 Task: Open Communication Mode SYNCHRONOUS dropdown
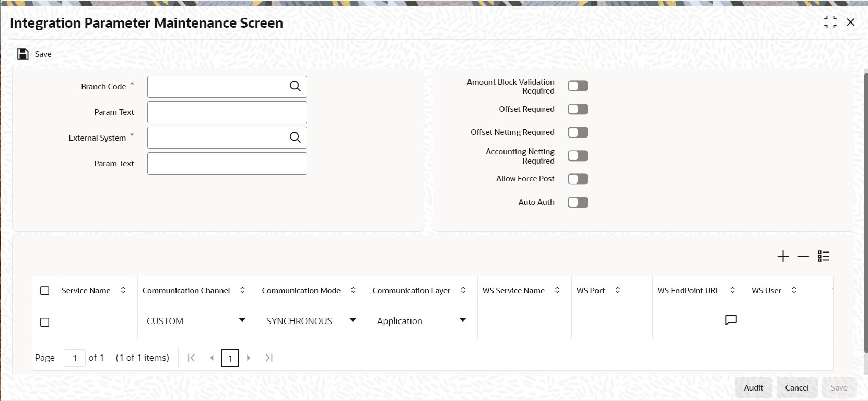tap(353, 320)
